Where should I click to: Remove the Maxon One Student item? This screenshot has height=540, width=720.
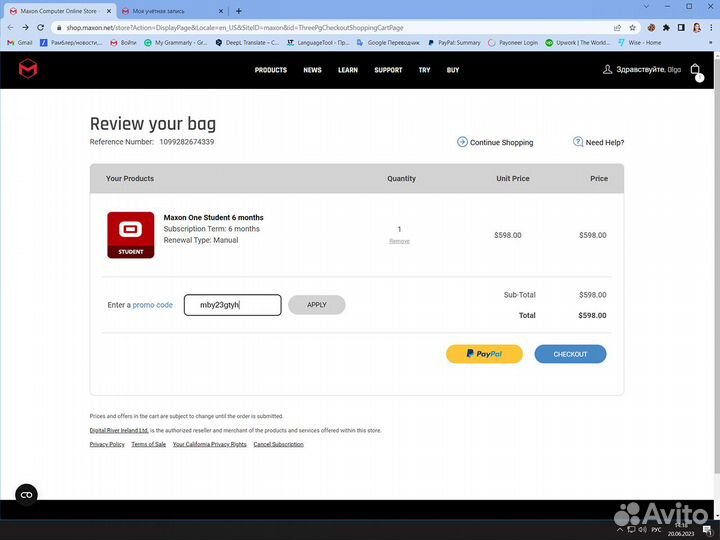pyautogui.click(x=399, y=241)
